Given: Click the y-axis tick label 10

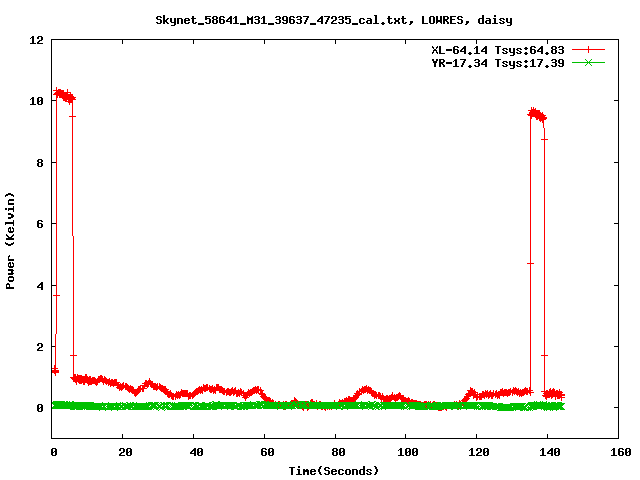Looking at the screenshot, I should pyautogui.click(x=36, y=101).
